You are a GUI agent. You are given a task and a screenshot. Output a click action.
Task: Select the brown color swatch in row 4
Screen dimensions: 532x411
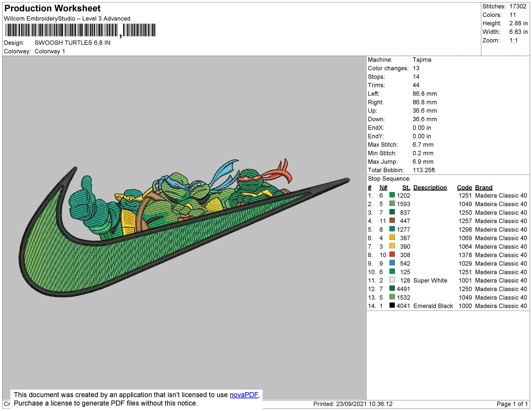(392, 221)
